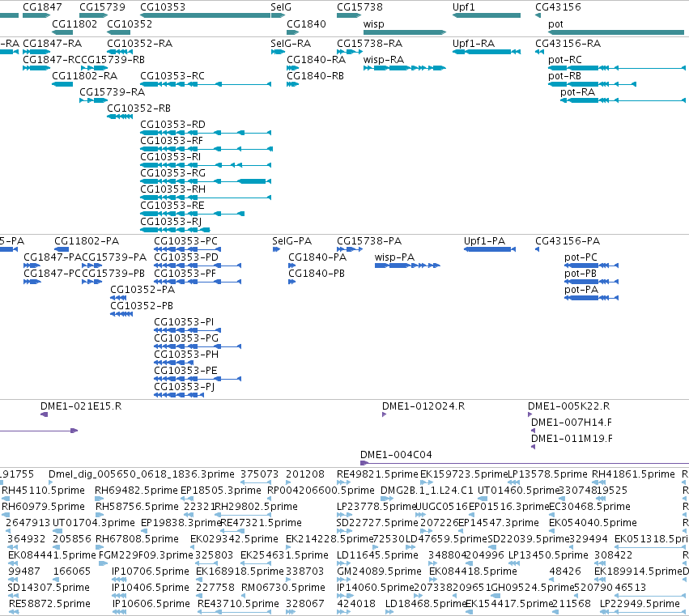Select the Upf1-RA transcript label
689x616 pixels.
coord(474,44)
